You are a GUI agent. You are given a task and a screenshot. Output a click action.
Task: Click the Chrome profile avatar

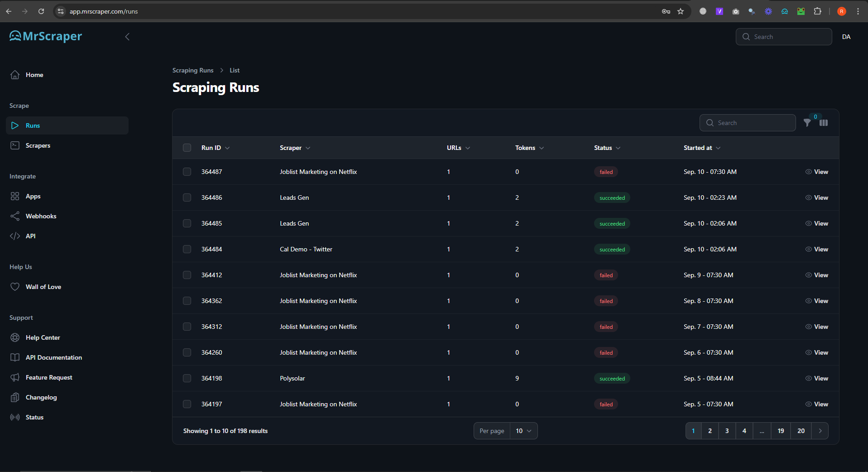click(842, 11)
